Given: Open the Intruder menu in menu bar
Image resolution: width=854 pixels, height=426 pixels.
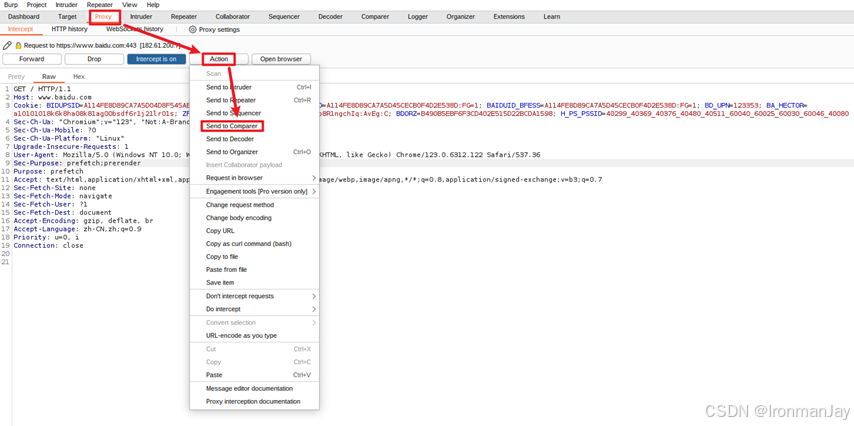Looking at the screenshot, I should point(66,4).
